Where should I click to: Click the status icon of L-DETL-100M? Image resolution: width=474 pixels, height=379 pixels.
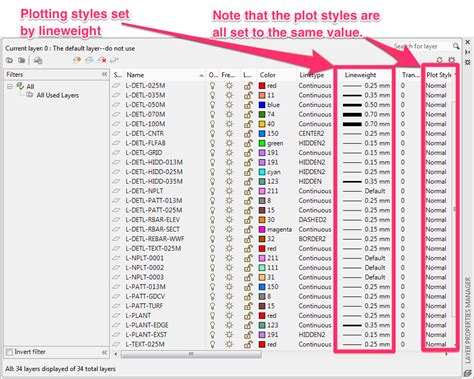[x=116, y=124]
